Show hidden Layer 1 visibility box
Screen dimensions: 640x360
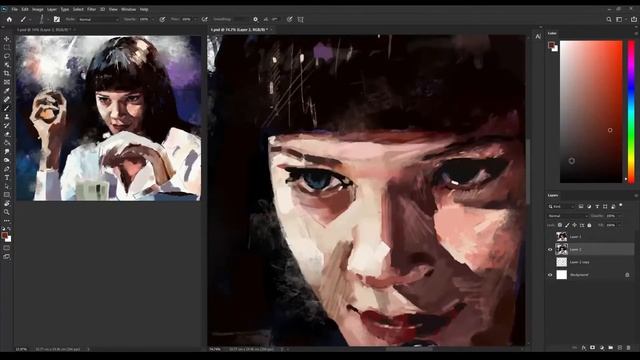tap(550, 236)
